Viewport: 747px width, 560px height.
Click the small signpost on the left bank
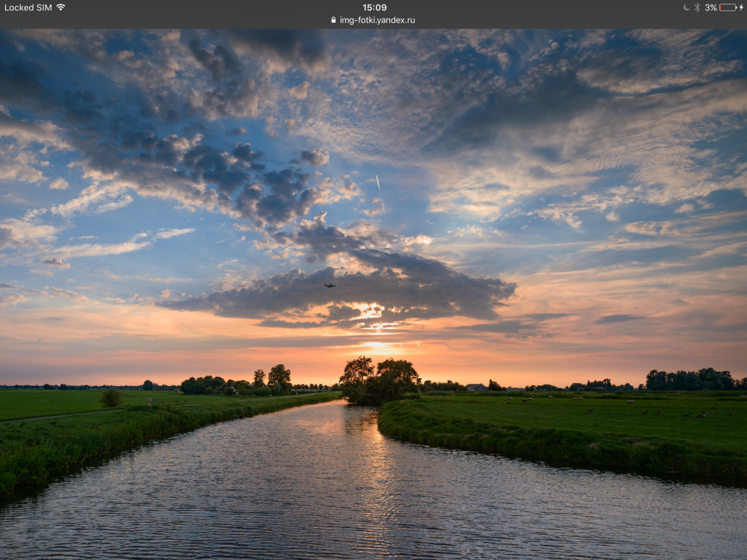point(149,402)
